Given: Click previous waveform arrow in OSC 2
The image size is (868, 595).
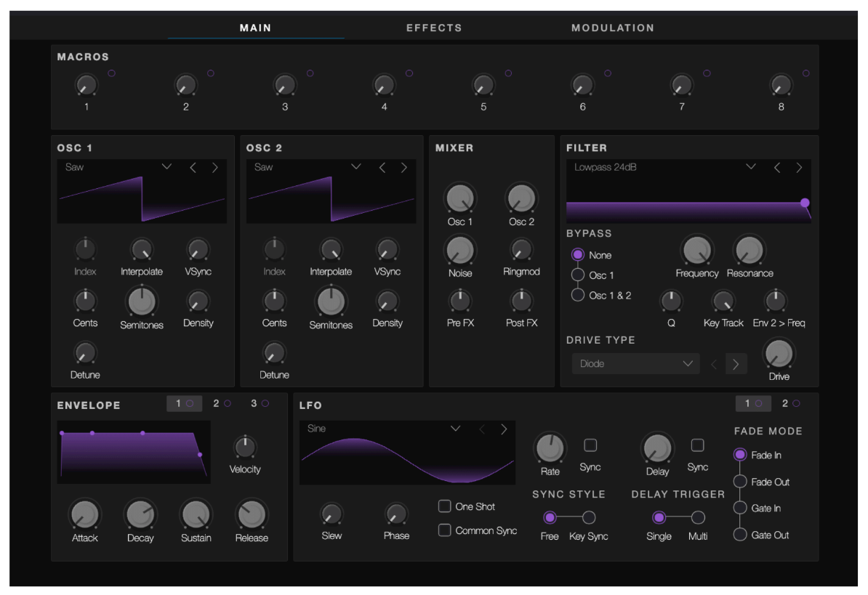Looking at the screenshot, I should pos(382,168).
